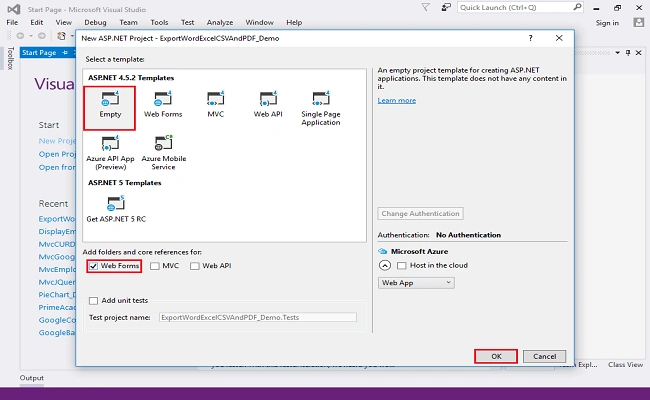
Task: Click the Quick Launch search magnifier
Action: point(577,7)
